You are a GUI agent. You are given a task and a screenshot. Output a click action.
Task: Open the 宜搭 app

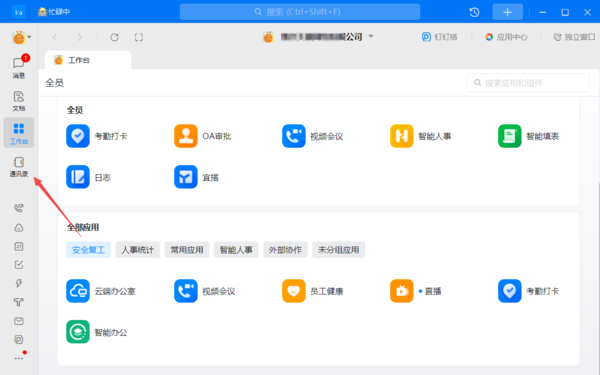coord(196,177)
